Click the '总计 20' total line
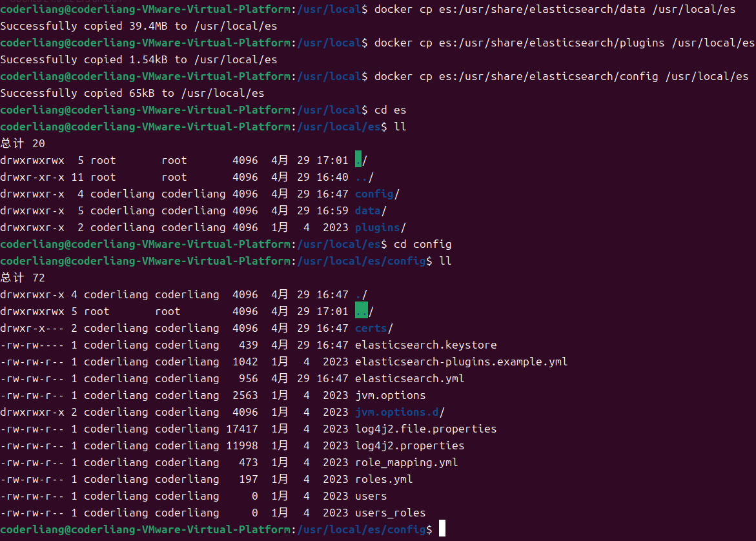The height and width of the screenshot is (541, 756). click(x=23, y=144)
